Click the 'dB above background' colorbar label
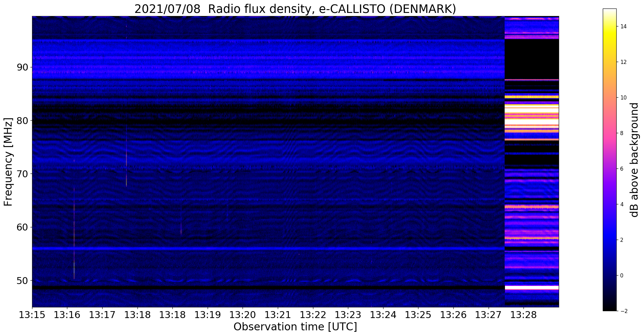 (635, 160)
